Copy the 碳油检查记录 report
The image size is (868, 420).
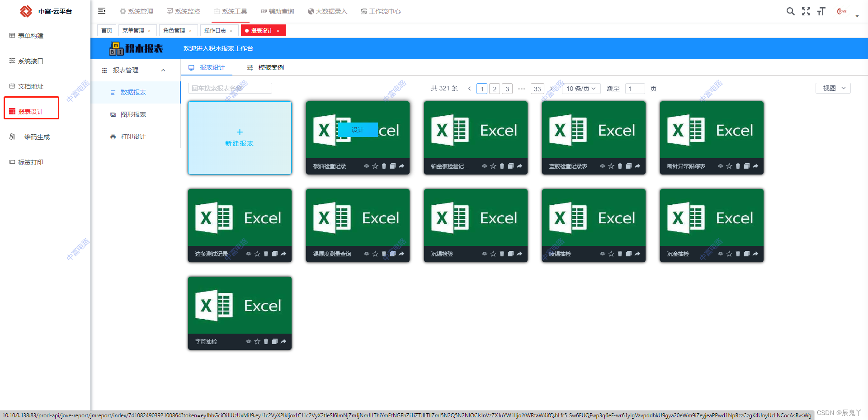(x=392, y=166)
